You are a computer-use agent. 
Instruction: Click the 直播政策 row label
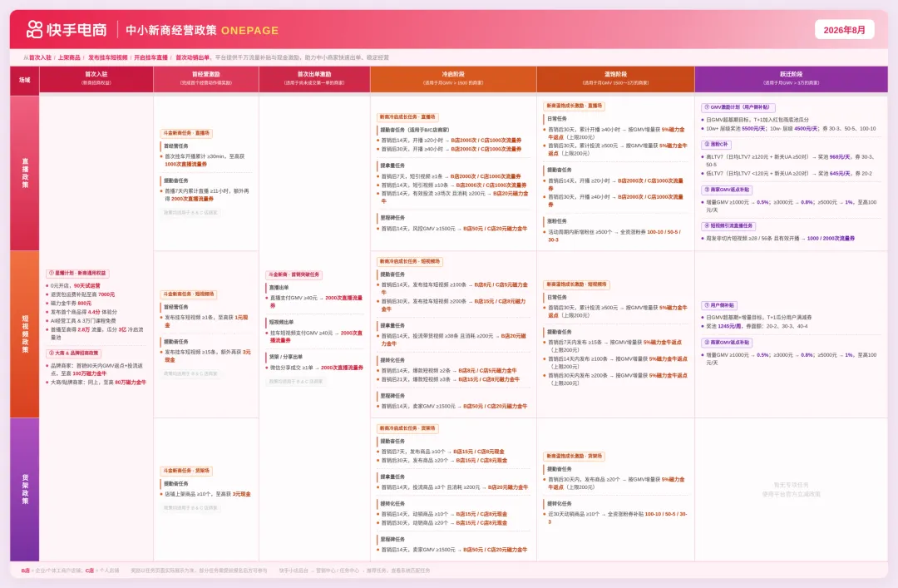[x=25, y=173]
